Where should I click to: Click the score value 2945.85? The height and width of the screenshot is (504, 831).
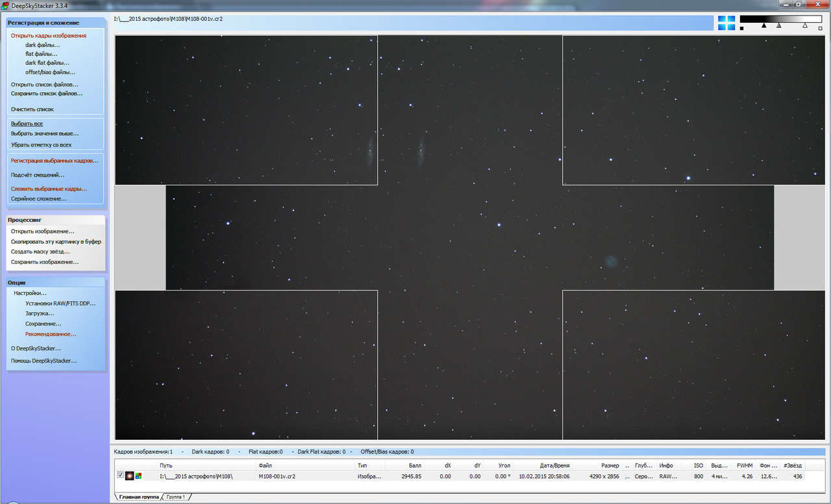point(411,476)
